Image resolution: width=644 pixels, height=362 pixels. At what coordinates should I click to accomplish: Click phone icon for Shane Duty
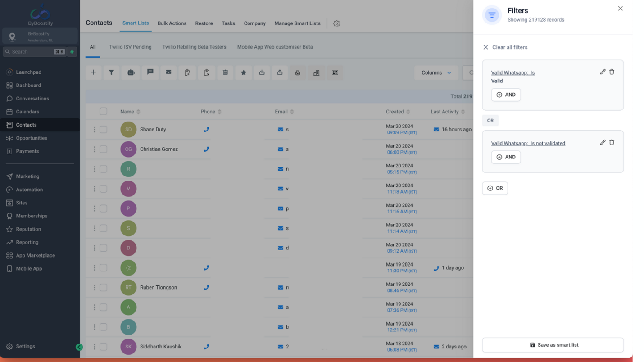tap(206, 130)
